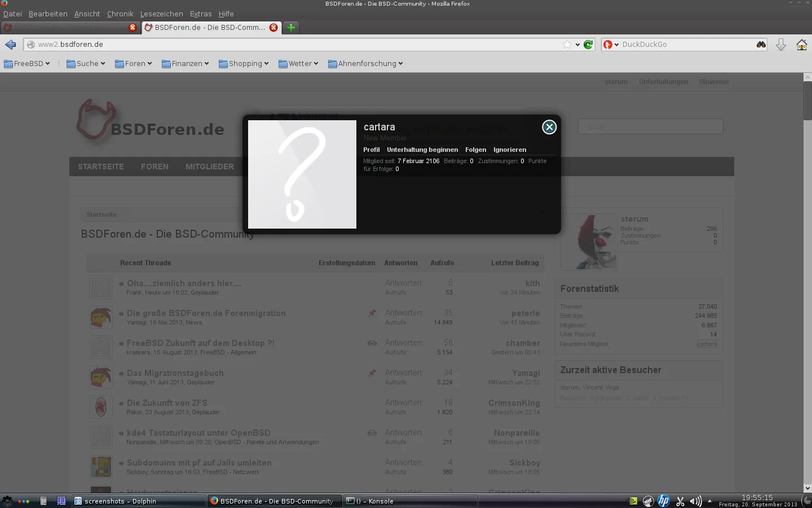Close the cartara profile popup with the X
Viewport: 812px width, 508px height.
point(549,127)
